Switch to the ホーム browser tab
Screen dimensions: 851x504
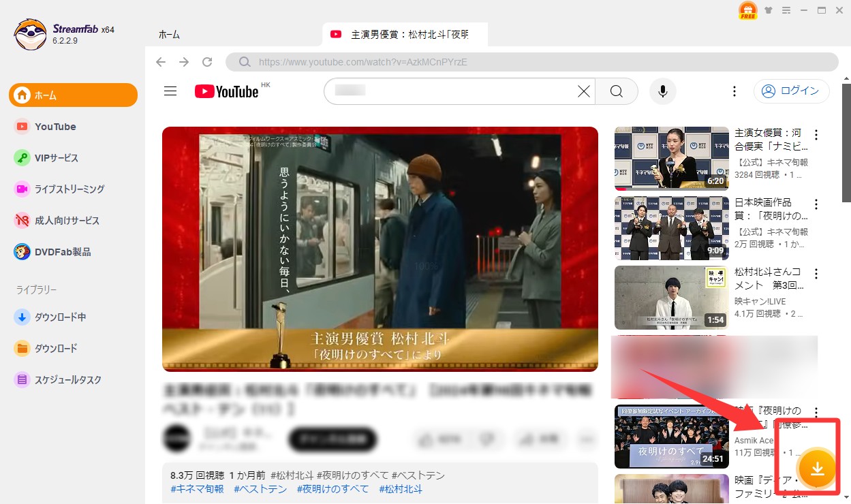169,34
